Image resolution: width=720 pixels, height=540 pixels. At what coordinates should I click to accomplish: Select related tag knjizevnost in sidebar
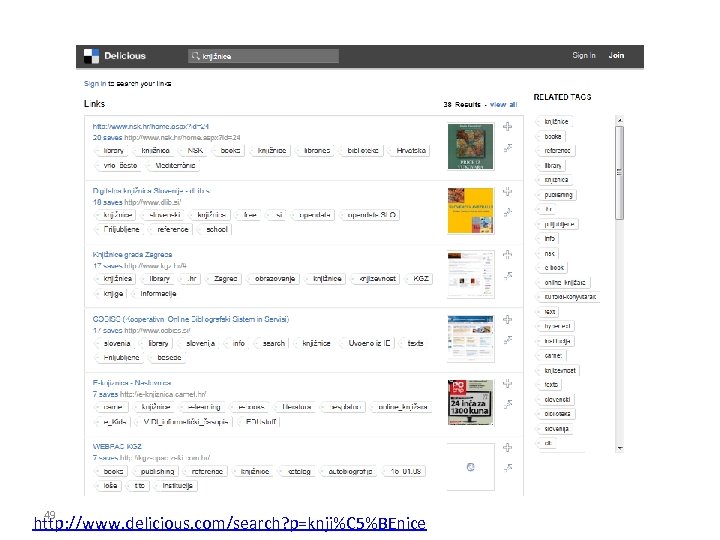pyautogui.click(x=558, y=371)
